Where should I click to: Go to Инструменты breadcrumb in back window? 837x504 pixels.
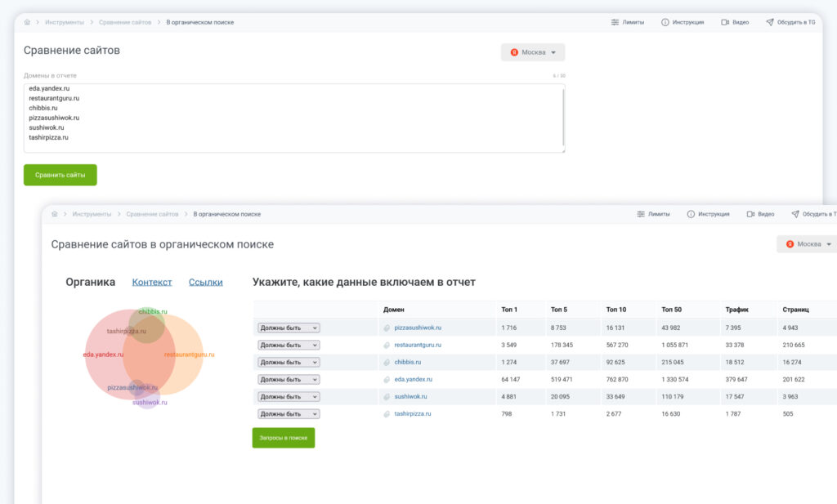click(65, 22)
